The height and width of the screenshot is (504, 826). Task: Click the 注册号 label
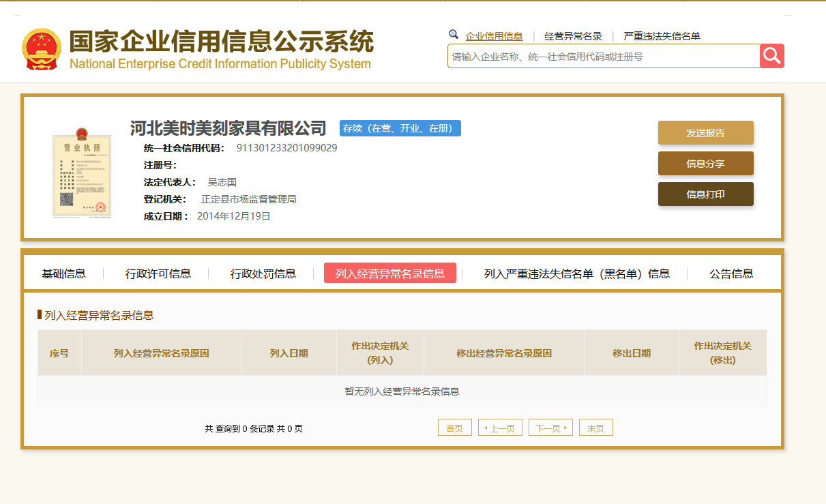(160, 165)
